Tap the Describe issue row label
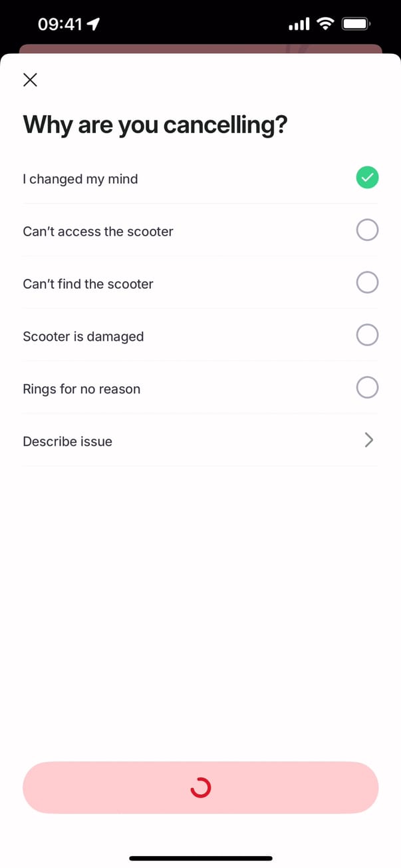The image size is (401, 868). tap(68, 441)
